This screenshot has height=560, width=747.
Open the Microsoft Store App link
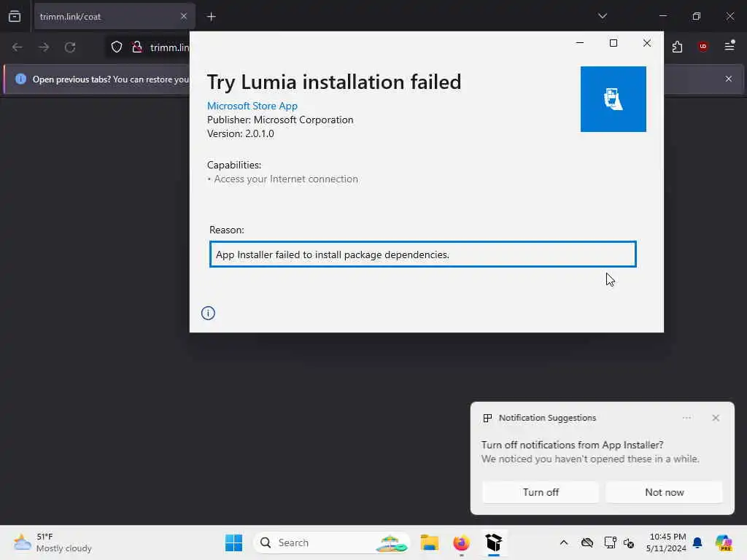click(252, 106)
